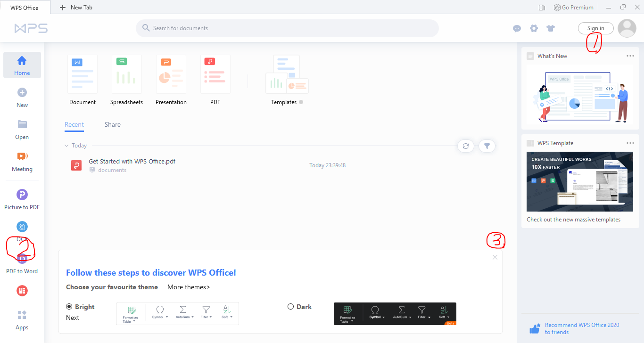Open the settings gear in the header
The width and height of the screenshot is (644, 343).
point(534,28)
